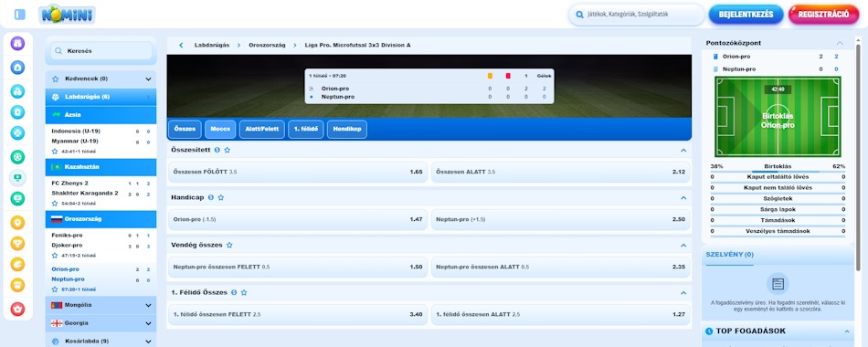The image size is (868, 347).
Task: Select the Összes market tab
Action: coord(185,129)
